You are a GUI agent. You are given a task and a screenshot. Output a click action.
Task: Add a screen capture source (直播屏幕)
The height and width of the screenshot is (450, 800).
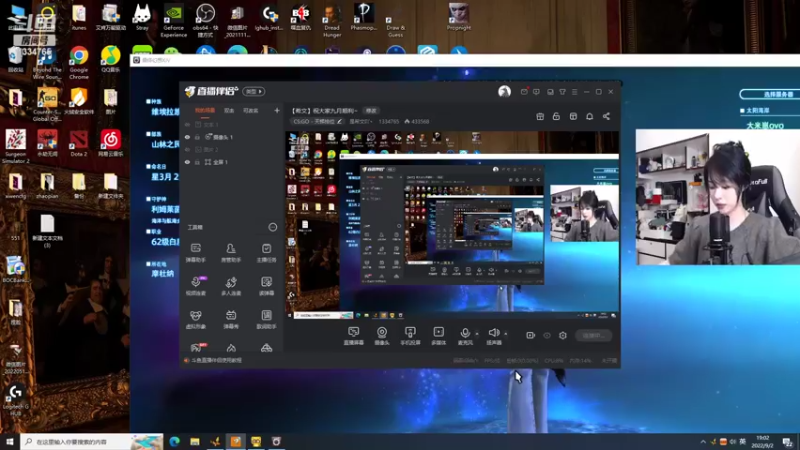[354, 336]
